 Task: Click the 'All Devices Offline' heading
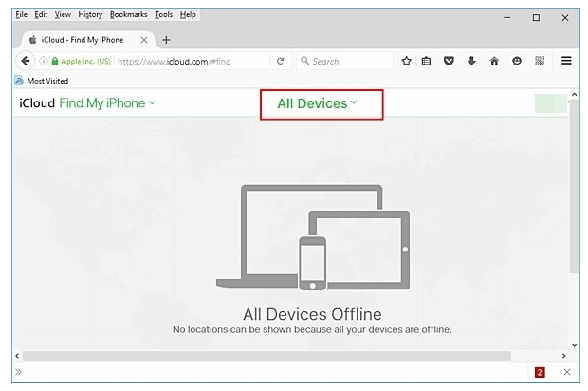point(312,314)
